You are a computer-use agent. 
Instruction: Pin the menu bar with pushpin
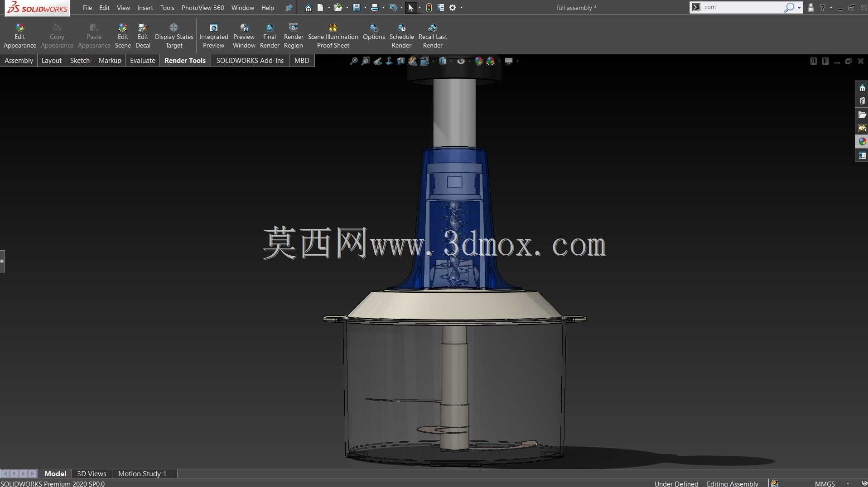click(289, 8)
